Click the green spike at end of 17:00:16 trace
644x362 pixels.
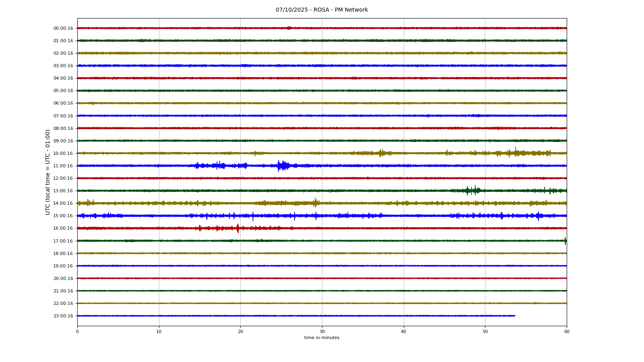click(565, 241)
